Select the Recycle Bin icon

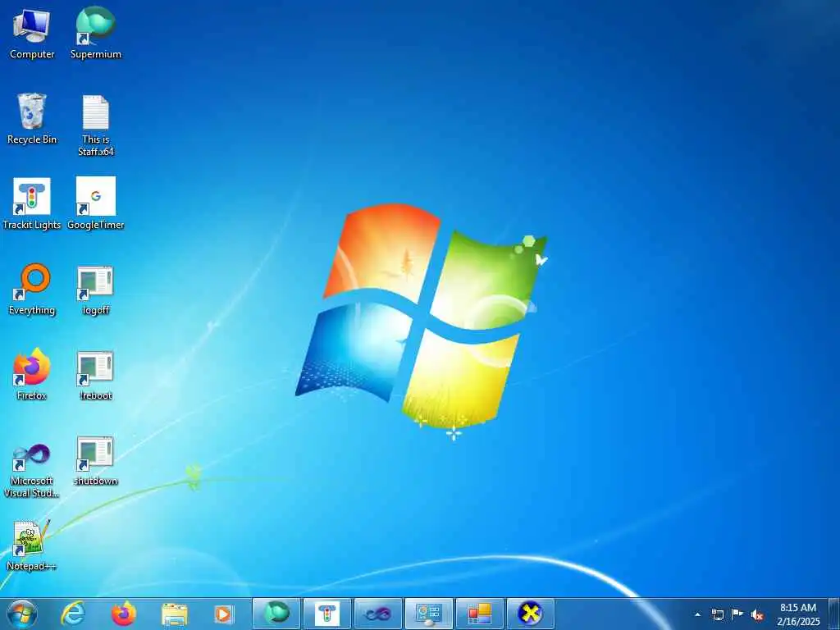click(x=32, y=119)
